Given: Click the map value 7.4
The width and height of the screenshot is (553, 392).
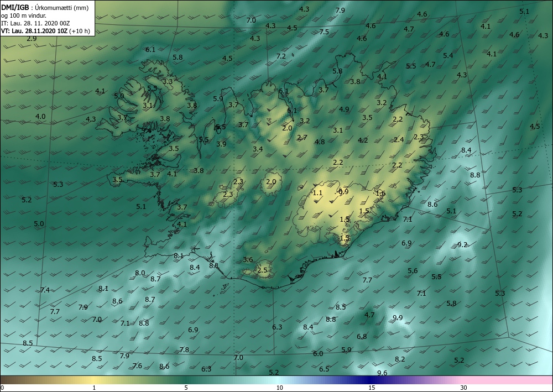Looking at the screenshot, I should 45,290.
